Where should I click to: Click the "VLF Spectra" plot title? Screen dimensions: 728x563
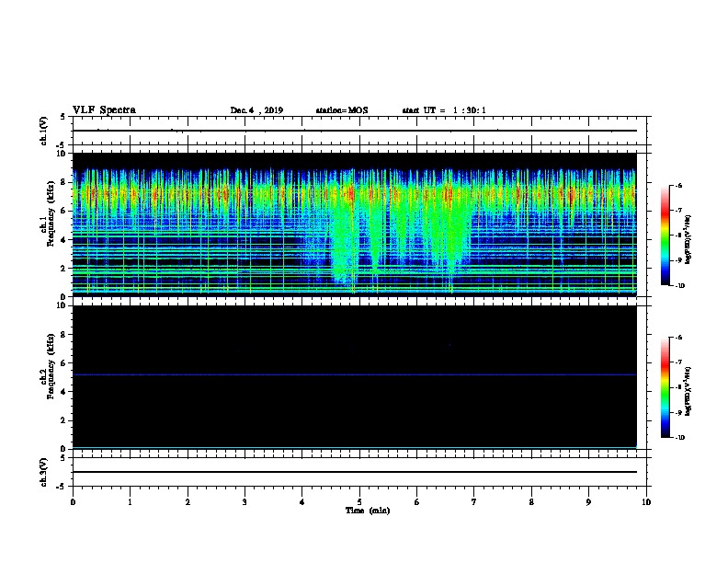click(104, 110)
